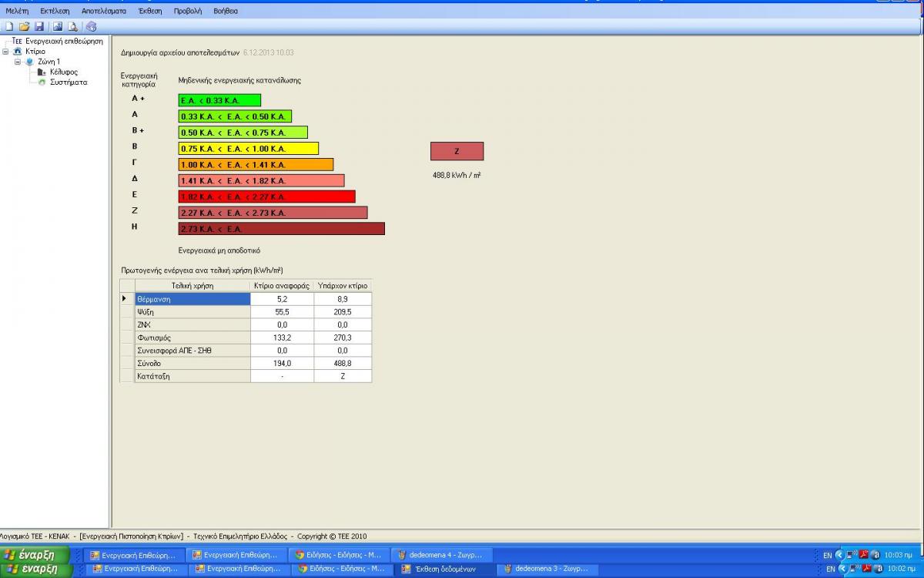
Task: Switch to the Έκθεση δεδομένων taskbar window
Action: (x=445, y=569)
